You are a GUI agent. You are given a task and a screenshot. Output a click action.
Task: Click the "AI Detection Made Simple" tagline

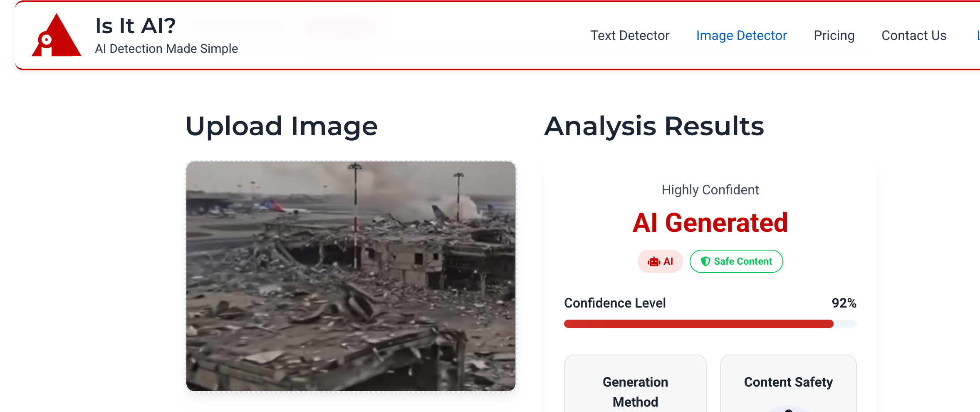tap(166, 49)
